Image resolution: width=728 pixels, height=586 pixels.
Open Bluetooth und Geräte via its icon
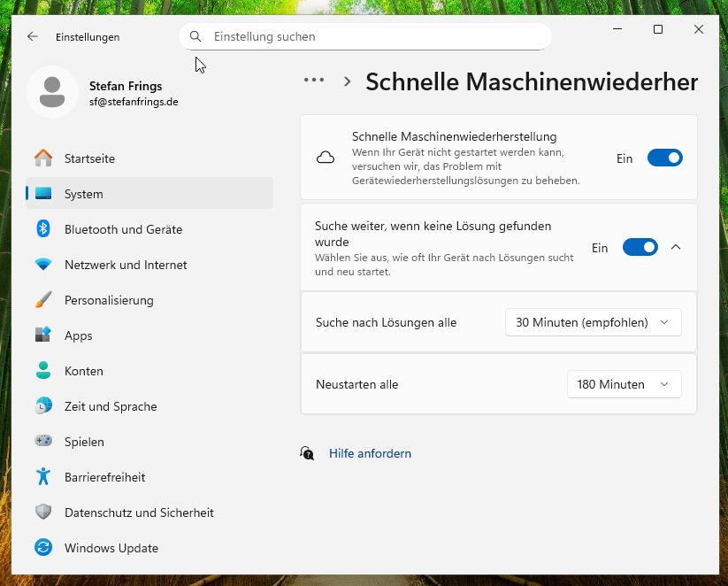tap(43, 229)
